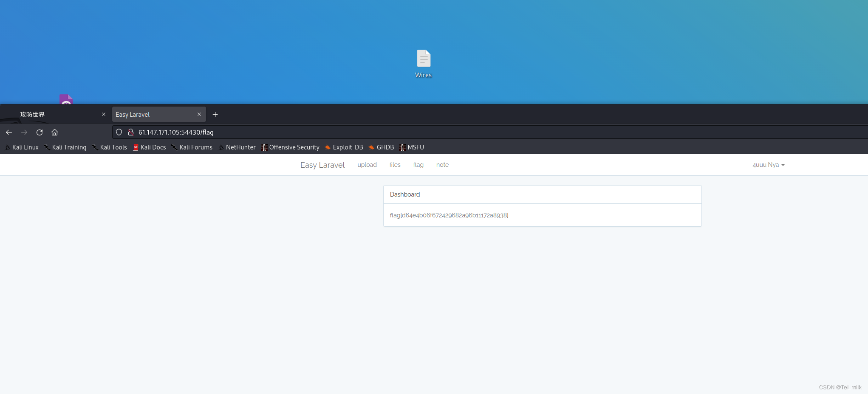Screen dimensions: 868x394
Task: Click the browser forward arrow
Action: coord(24,132)
